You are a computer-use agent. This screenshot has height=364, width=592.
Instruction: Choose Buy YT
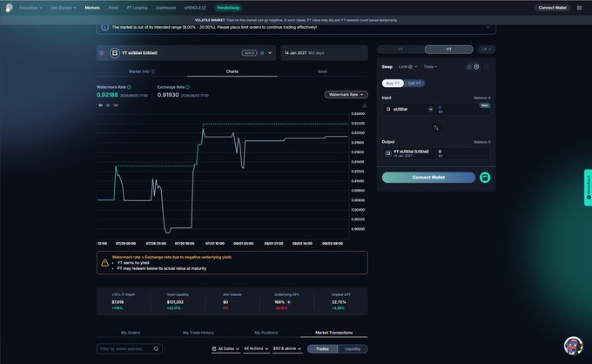[393, 83]
